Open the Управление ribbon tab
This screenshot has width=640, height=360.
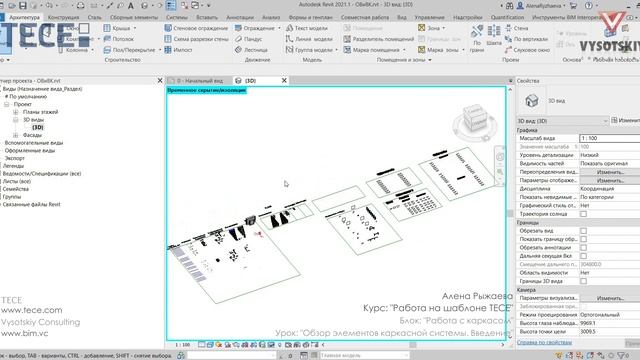pyautogui.click(x=429, y=18)
